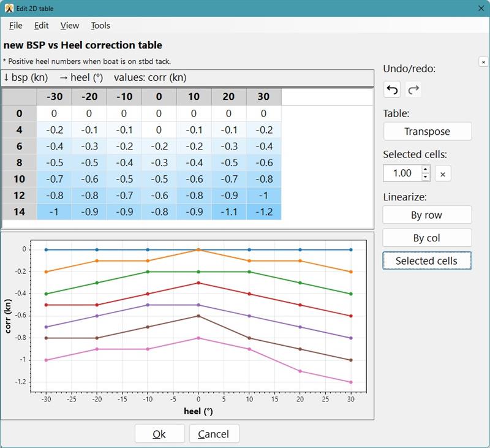Select the bsp 10 row header
490x448 pixels.
pos(20,179)
